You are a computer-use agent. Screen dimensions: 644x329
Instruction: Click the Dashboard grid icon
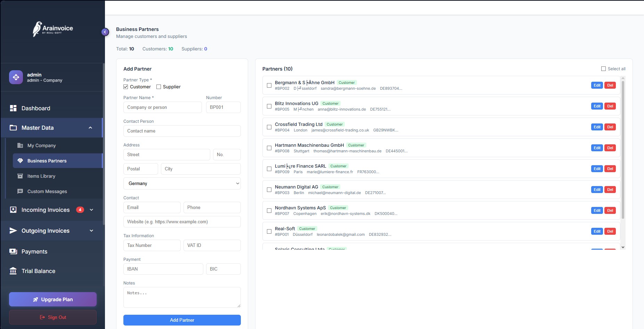(13, 108)
